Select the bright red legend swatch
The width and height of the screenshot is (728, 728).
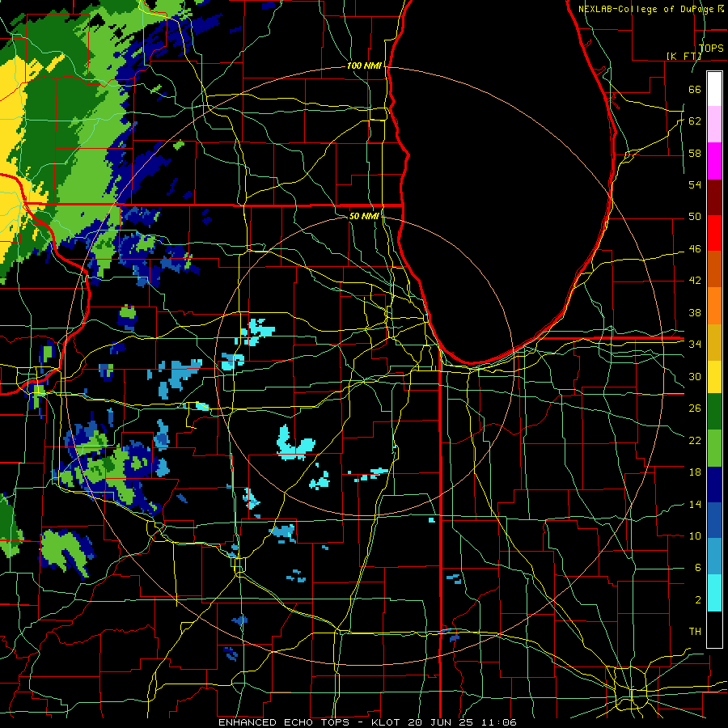(714, 233)
